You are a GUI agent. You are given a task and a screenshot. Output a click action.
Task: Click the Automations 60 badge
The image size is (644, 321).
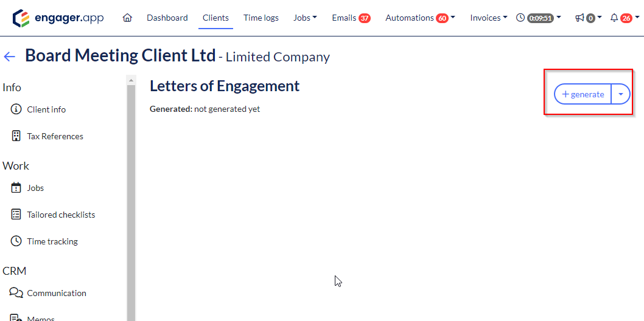pyautogui.click(x=443, y=18)
